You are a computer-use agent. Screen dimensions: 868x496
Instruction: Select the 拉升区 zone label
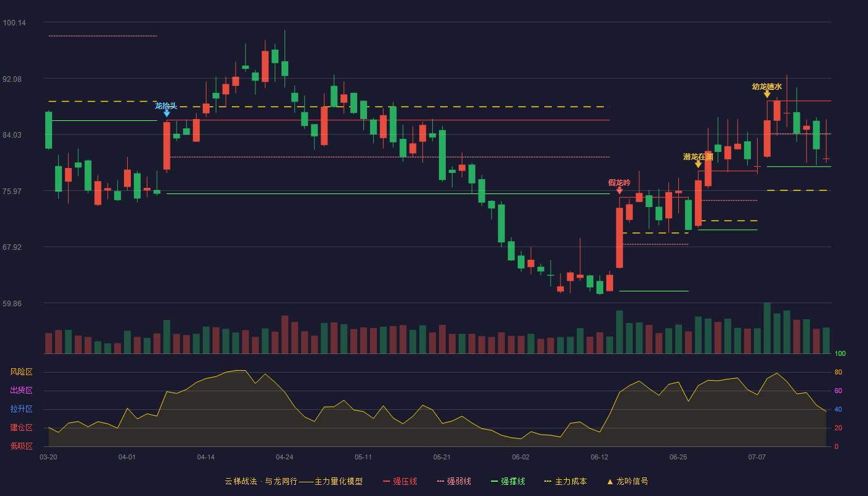(x=21, y=409)
